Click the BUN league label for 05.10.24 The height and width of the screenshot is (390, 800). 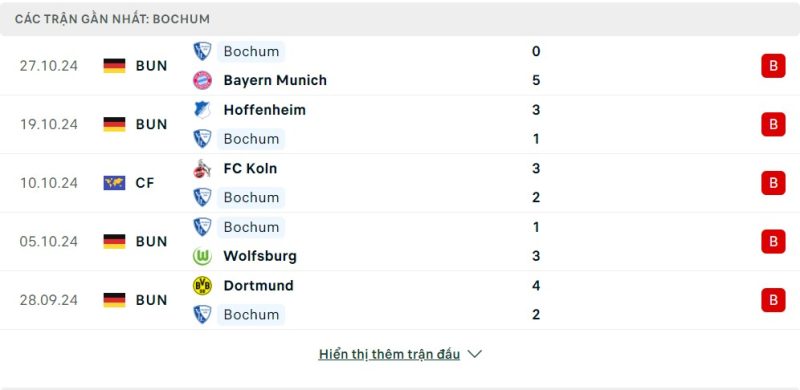152,241
